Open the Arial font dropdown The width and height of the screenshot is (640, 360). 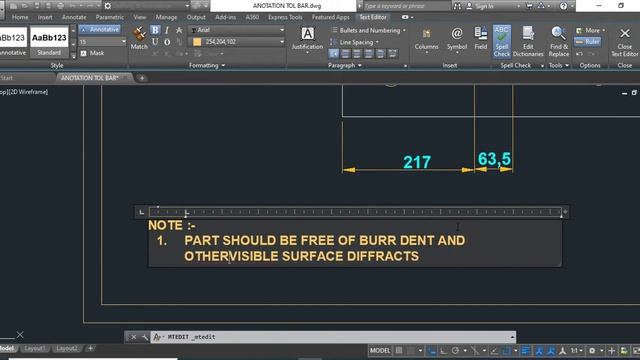[236, 30]
